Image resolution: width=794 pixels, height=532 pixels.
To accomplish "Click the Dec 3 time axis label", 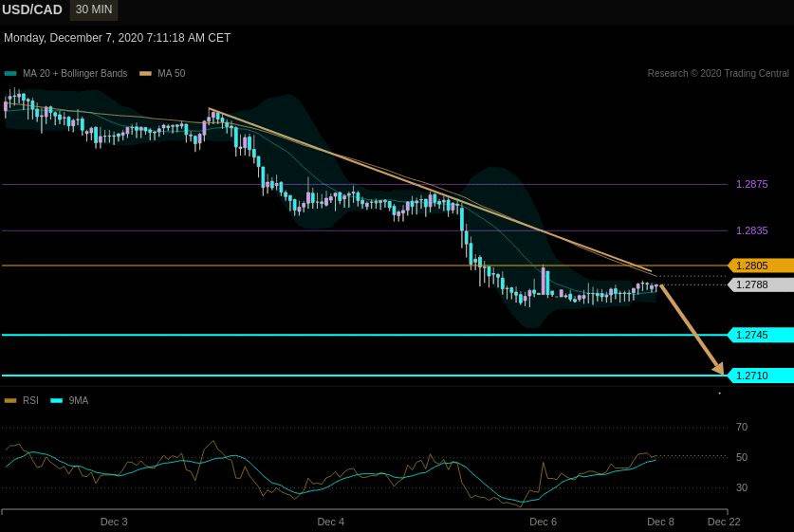I will tap(114, 522).
